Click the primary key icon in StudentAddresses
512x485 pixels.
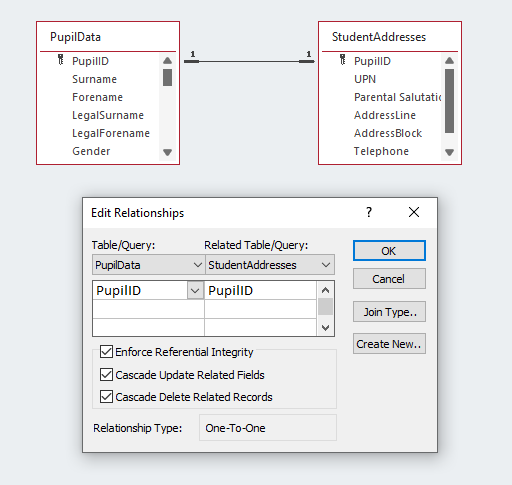[342, 60]
